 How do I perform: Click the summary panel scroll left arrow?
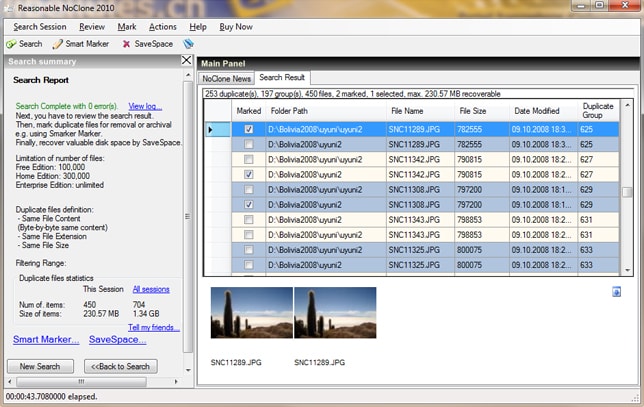click(10, 382)
